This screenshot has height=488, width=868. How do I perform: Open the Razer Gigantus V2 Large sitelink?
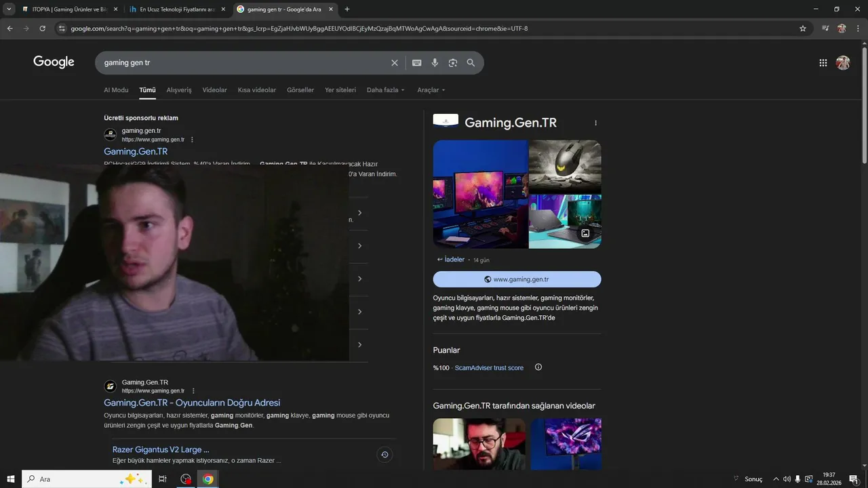(161, 449)
